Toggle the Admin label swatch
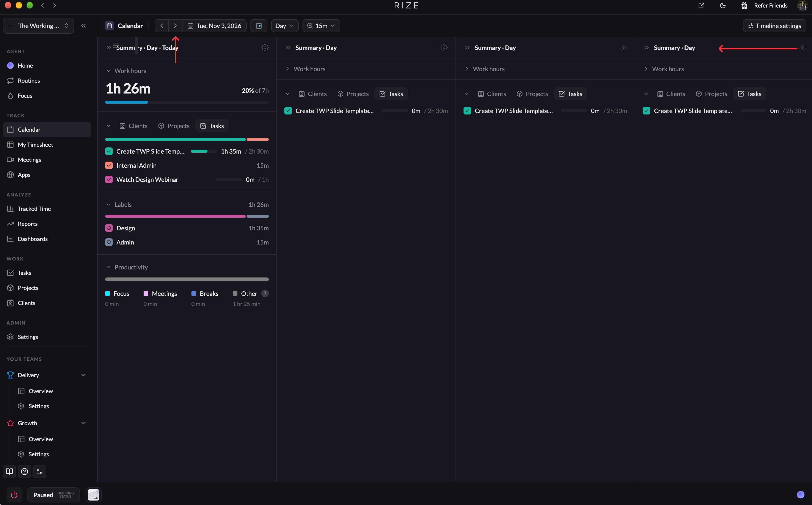This screenshot has height=505, width=812. pos(109,242)
